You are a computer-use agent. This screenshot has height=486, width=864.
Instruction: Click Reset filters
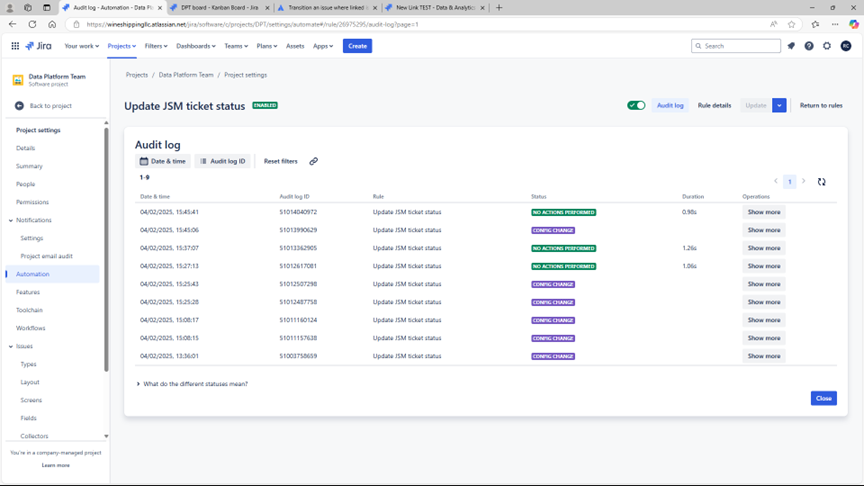tap(280, 161)
